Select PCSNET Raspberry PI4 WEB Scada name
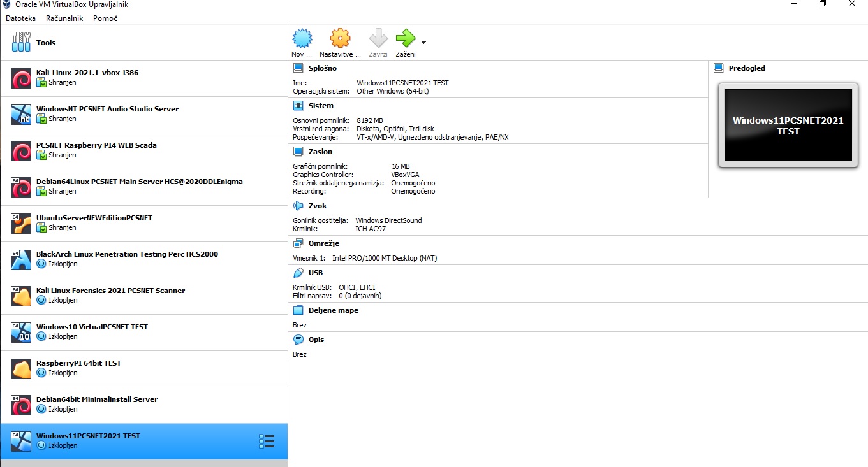The width and height of the screenshot is (868, 467). point(96,145)
